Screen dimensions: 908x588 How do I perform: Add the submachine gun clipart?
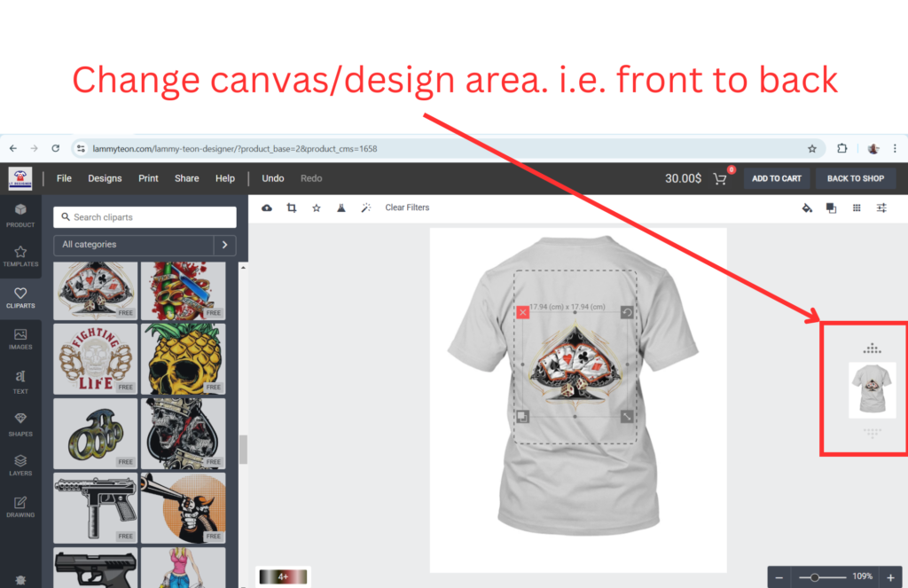click(96, 507)
